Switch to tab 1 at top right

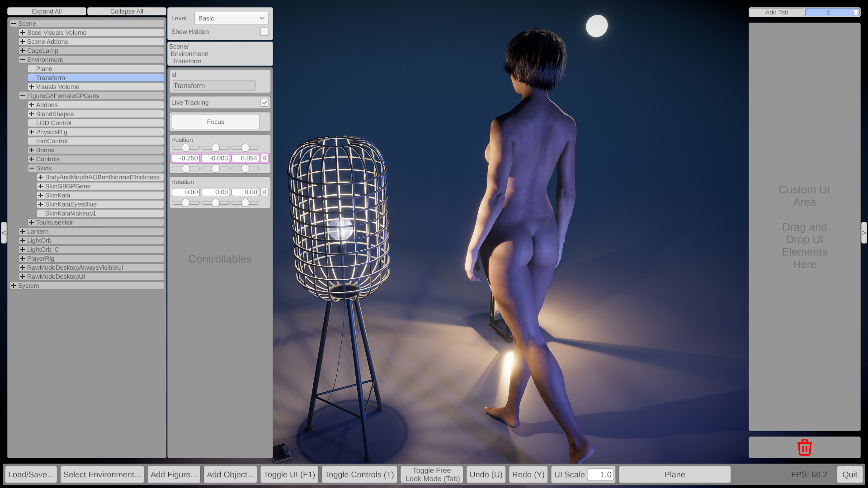coord(829,12)
